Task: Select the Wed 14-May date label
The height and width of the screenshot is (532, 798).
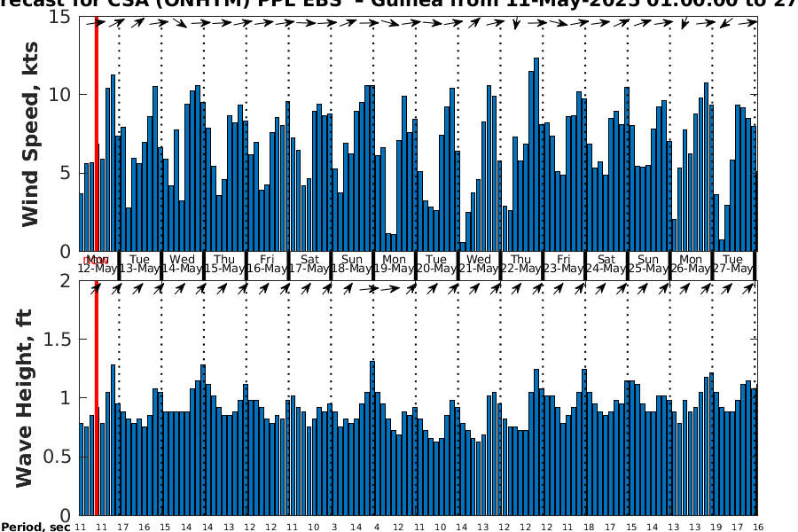Action: coord(182,263)
